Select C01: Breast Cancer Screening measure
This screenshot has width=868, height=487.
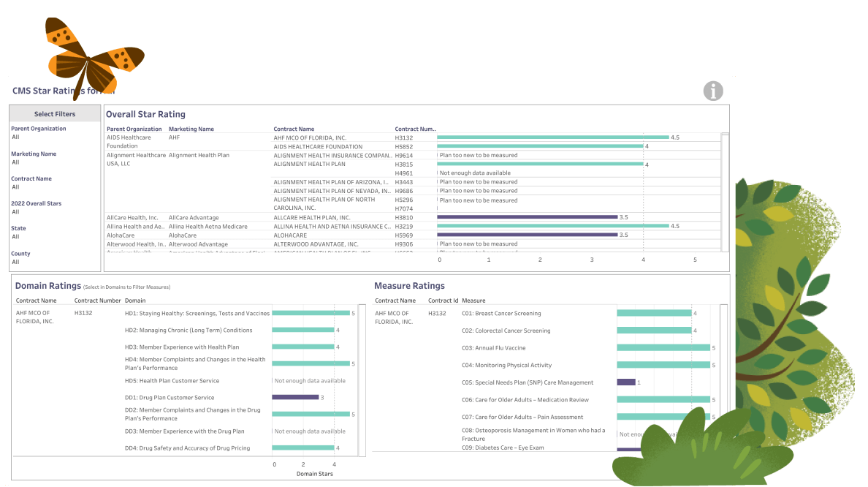[501, 314]
